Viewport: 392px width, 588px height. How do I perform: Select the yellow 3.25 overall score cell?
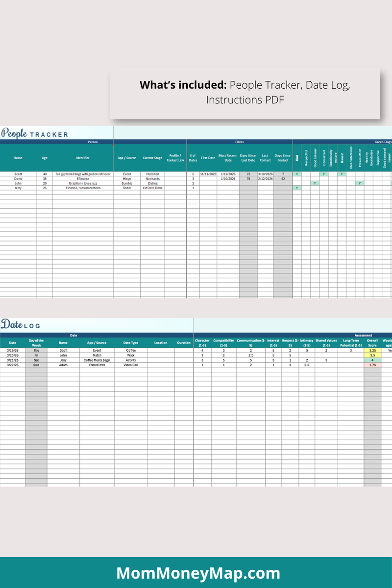pos(372,350)
